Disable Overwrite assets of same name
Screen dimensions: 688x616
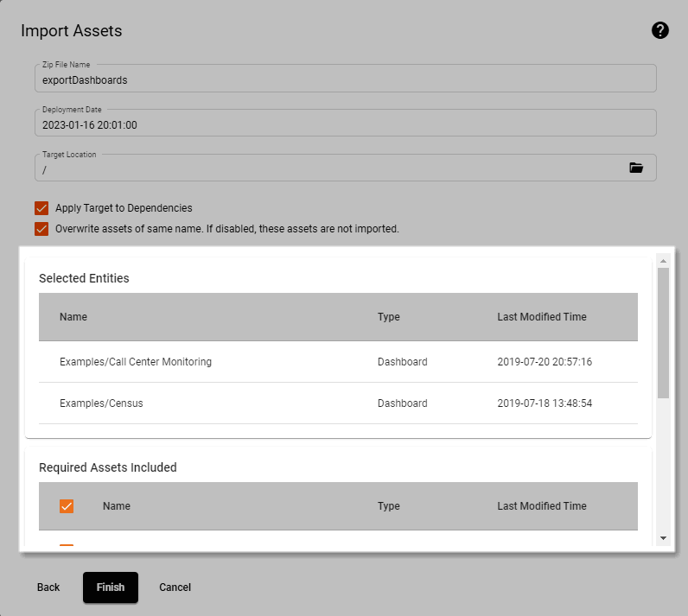click(x=41, y=230)
